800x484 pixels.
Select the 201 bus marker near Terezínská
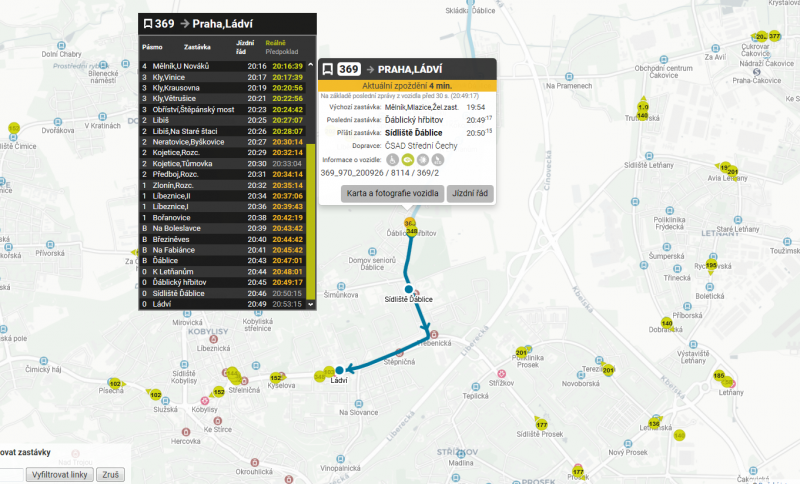(608, 370)
